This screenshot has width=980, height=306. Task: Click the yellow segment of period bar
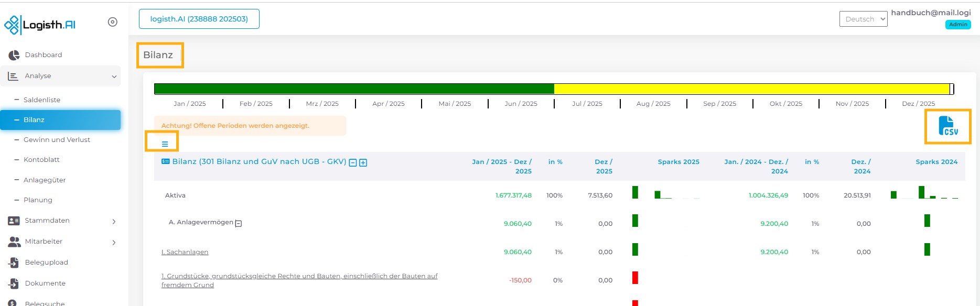point(751,89)
